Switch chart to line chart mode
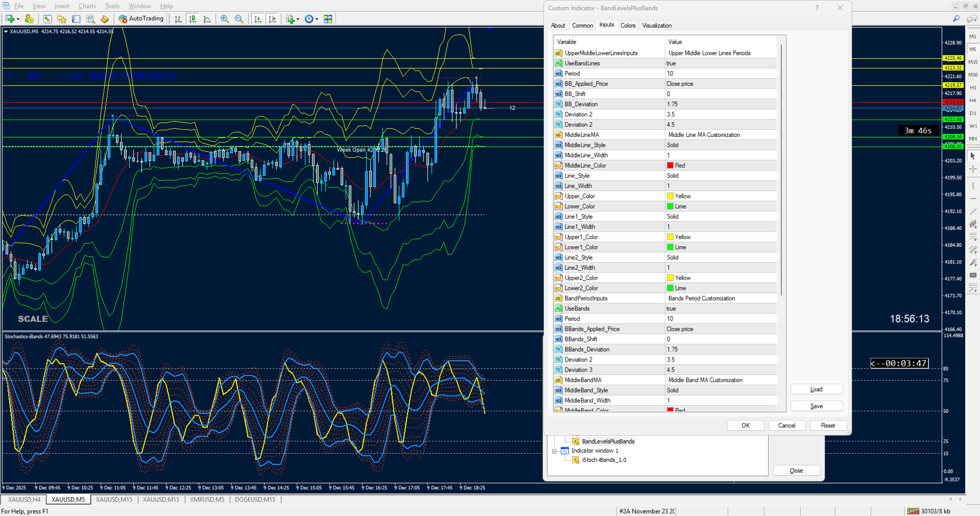Screen dimensions: 980x516 (207, 19)
